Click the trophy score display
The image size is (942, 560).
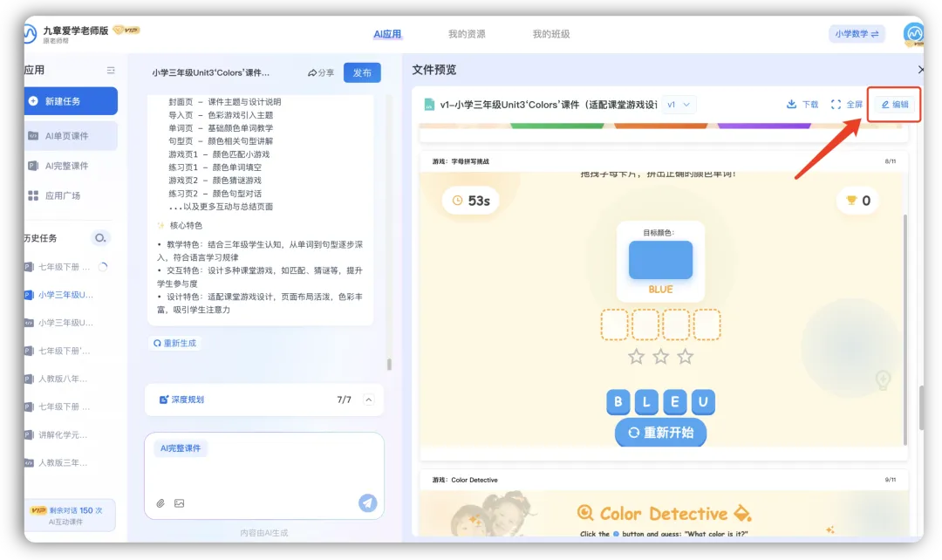click(858, 201)
